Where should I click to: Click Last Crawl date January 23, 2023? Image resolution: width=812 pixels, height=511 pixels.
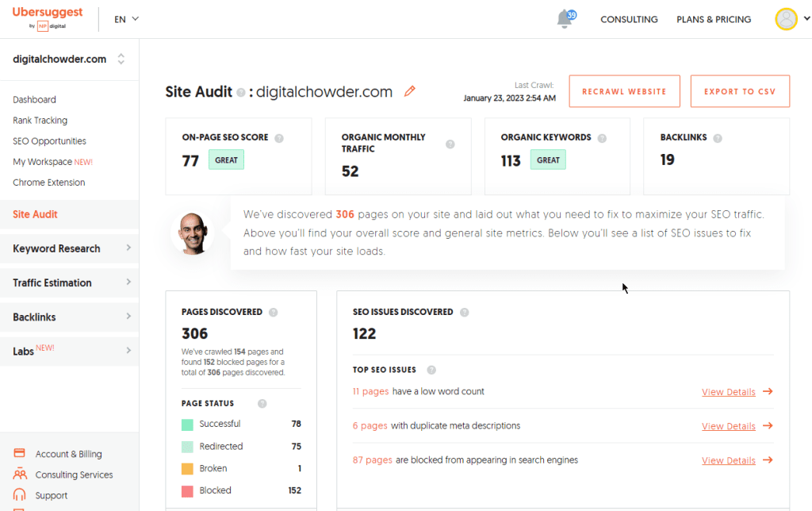510,98
